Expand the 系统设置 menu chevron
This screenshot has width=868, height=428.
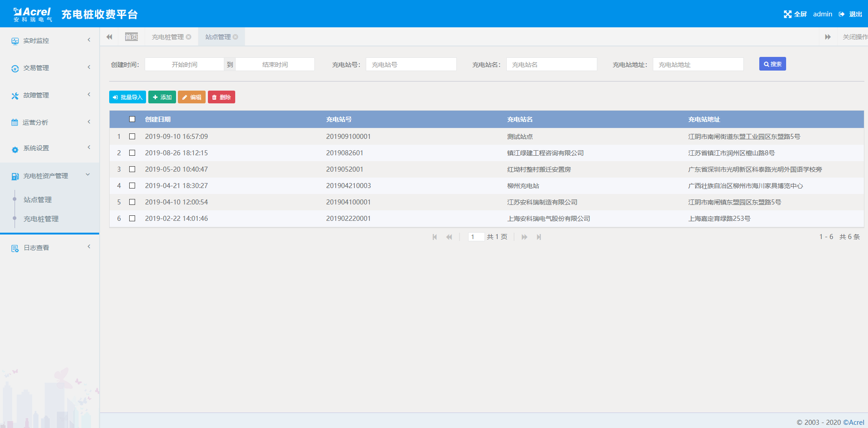point(89,147)
